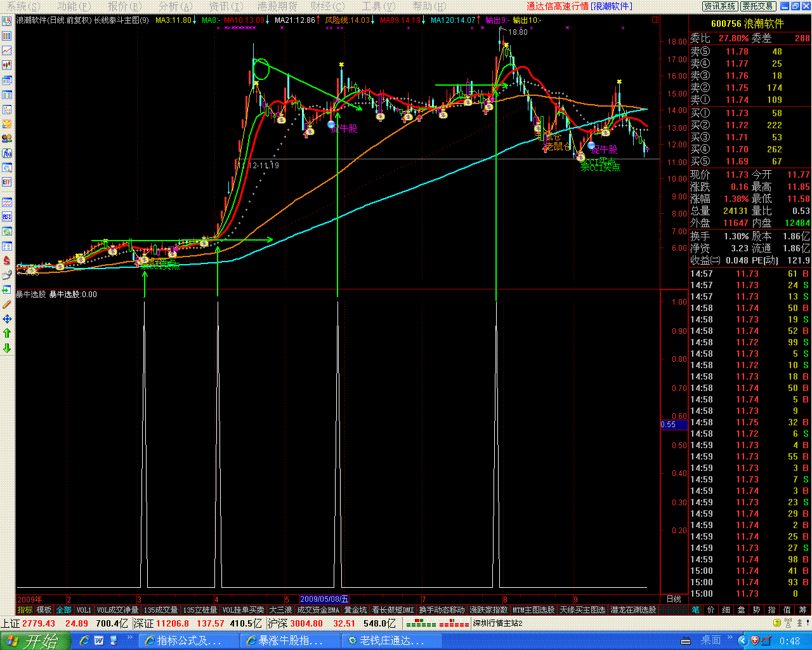Image resolution: width=812 pixels, height=650 pixels.
Task: Click the green refresh arrows icon in sidebar
Action: pos(7,232)
